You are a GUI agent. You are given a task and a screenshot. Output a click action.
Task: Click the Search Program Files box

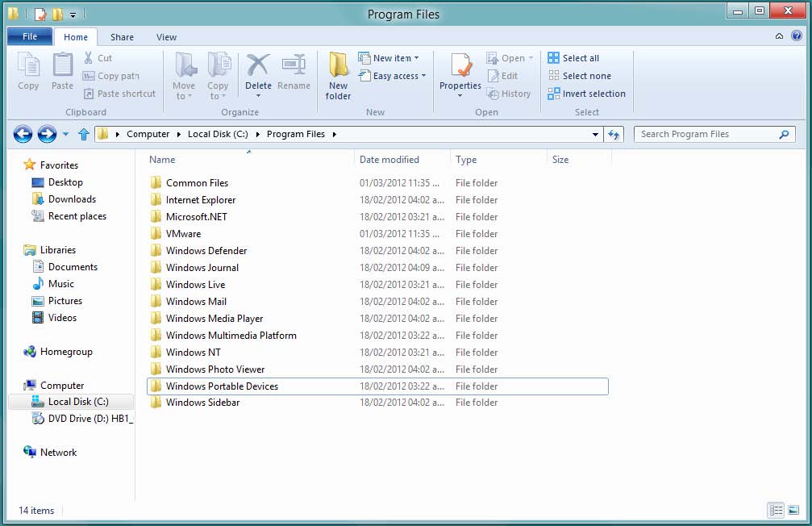pyautogui.click(x=706, y=135)
